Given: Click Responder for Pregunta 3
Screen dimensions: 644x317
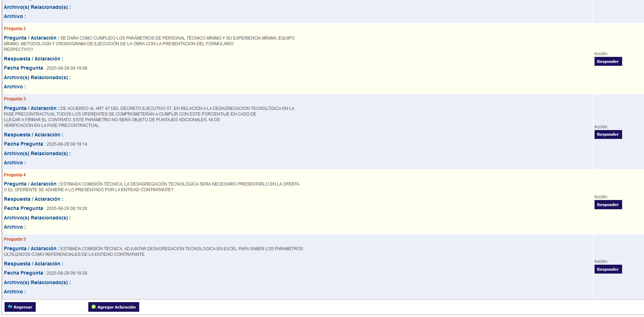Looking at the screenshot, I should 608,134.
